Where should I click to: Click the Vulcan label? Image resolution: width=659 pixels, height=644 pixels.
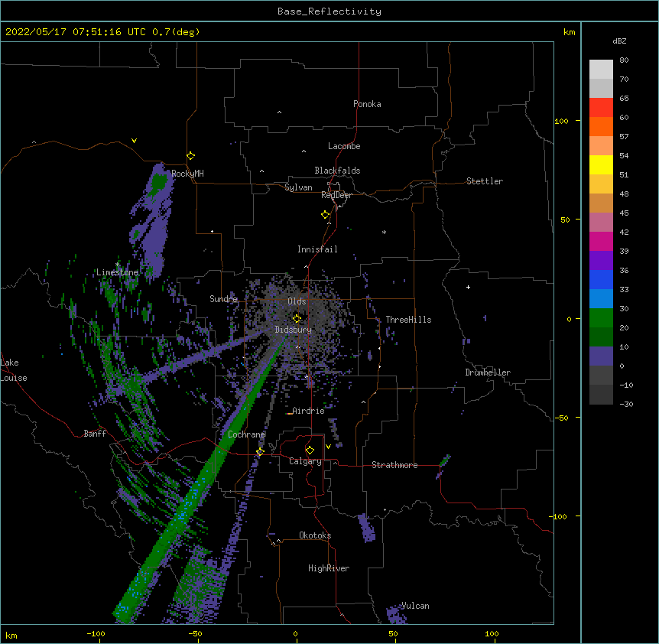click(x=415, y=606)
